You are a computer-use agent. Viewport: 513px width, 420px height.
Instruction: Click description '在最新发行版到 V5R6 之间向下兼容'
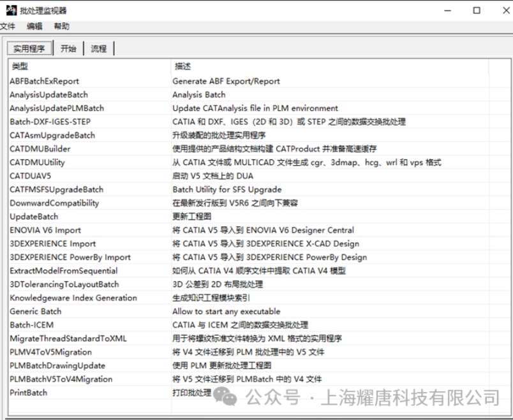[x=235, y=203]
